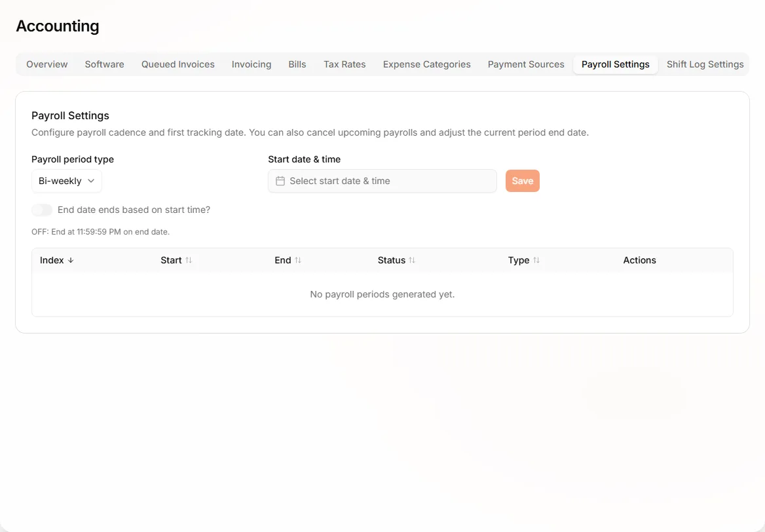Open the Shift Log Settings tab

[x=705, y=64]
